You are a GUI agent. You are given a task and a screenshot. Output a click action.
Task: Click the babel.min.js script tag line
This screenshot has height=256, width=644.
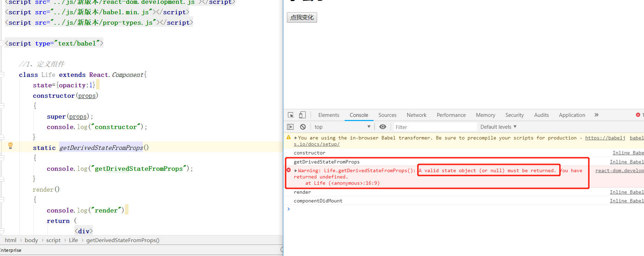pos(97,12)
